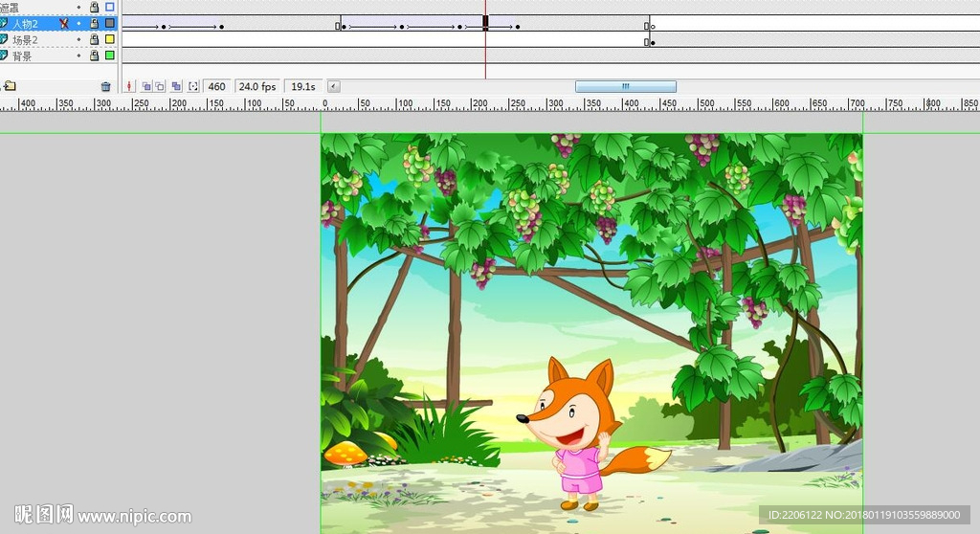Click the New Folder icon below the layers
Viewport: 980px width, 534px height.
[x=9, y=86]
